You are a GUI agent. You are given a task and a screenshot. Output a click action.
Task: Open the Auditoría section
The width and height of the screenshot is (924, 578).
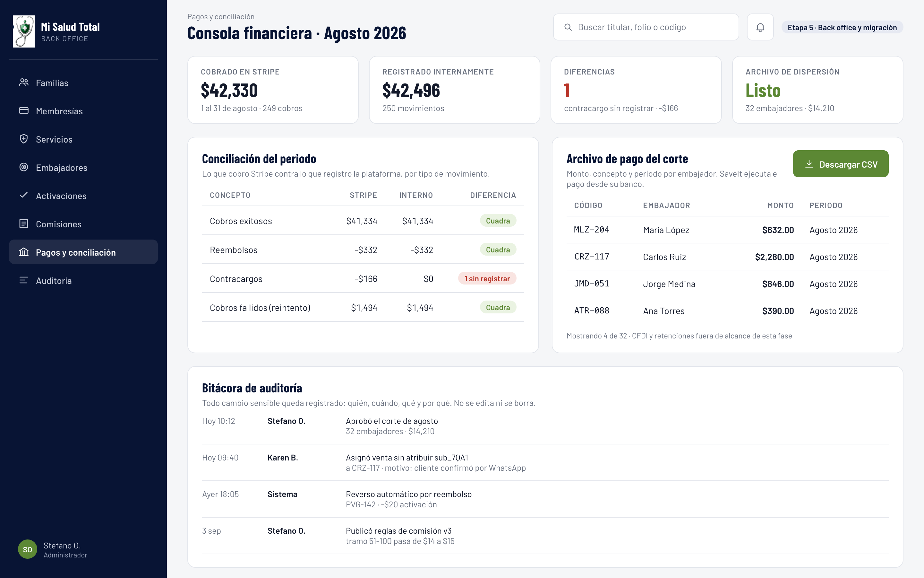[83, 280]
